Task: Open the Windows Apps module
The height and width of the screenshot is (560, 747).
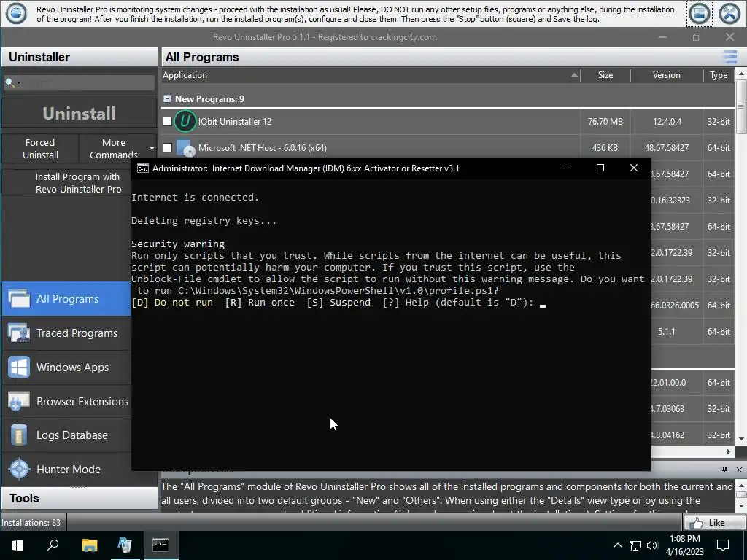Action: (66, 367)
